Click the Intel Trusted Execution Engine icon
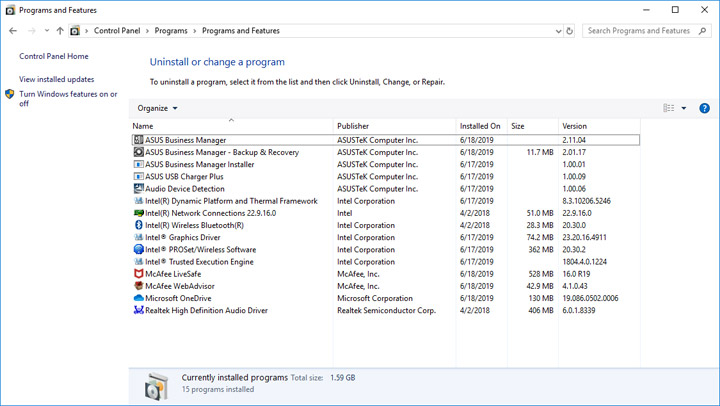The height and width of the screenshot is (406, 720). pos(138,261)
